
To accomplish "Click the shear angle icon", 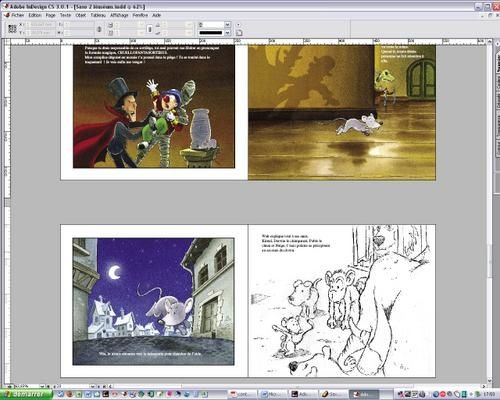I will pyautogui.click(x=158, y=33).
